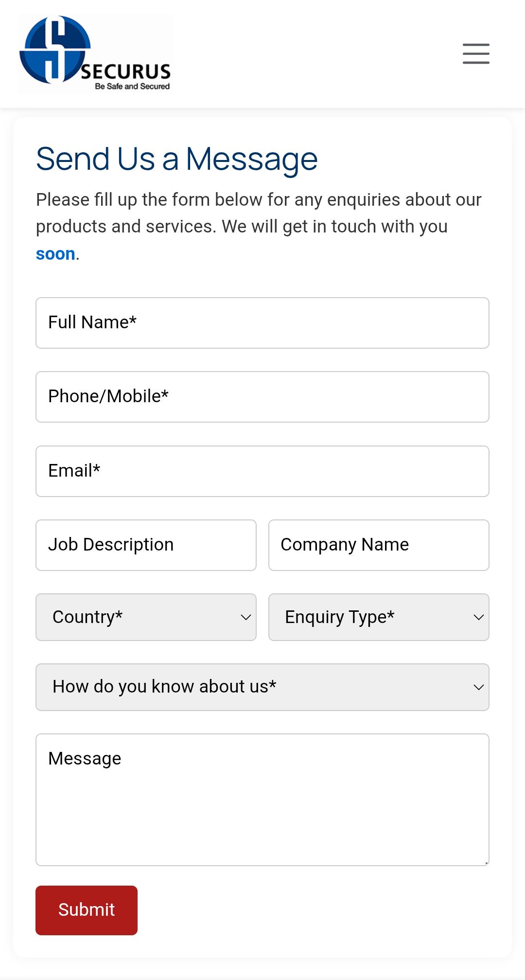This screenshot has height=980, width=525.
Task: Click the Full Name input field
Action: coord(262,322)
